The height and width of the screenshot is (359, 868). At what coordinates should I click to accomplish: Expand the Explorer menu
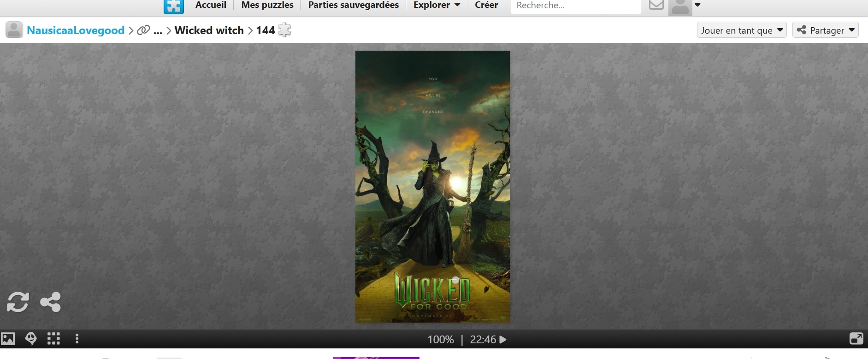437,5
